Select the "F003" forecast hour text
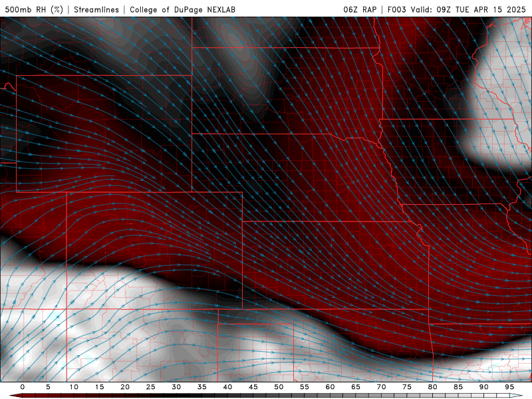 pos(396,9)
